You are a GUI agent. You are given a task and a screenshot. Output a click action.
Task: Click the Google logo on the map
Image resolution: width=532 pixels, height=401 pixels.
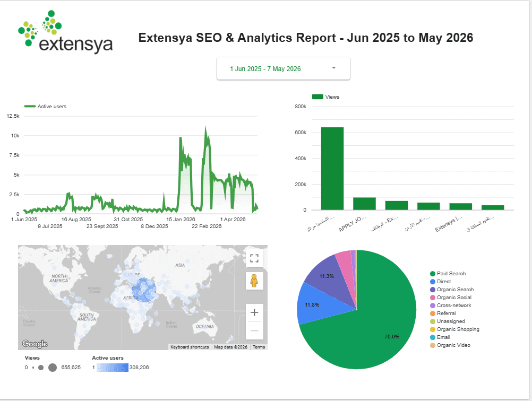click(x=35, y=344)
